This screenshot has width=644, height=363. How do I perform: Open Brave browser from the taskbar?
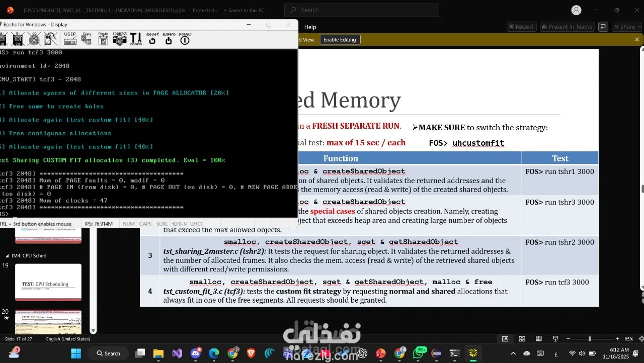click(251, 353)
